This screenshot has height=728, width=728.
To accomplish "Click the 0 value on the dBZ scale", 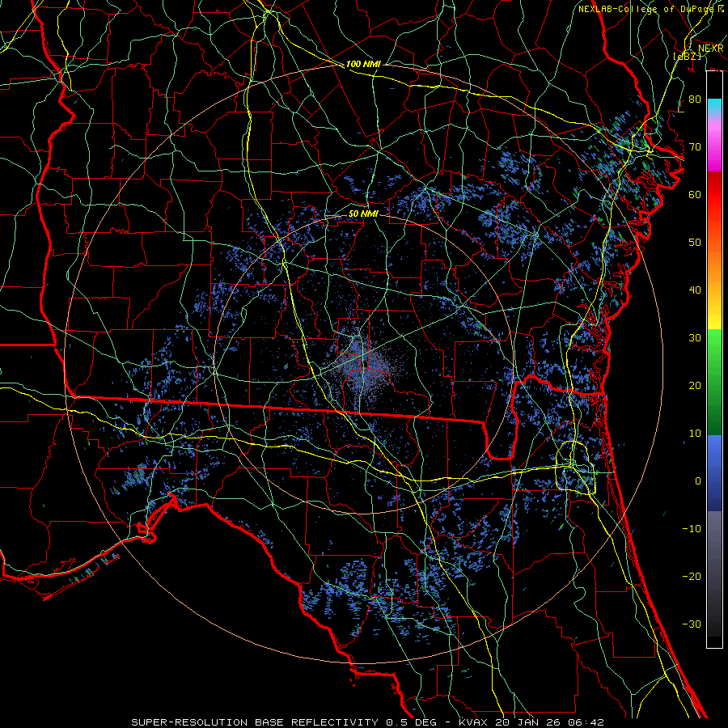I will 698,481.
